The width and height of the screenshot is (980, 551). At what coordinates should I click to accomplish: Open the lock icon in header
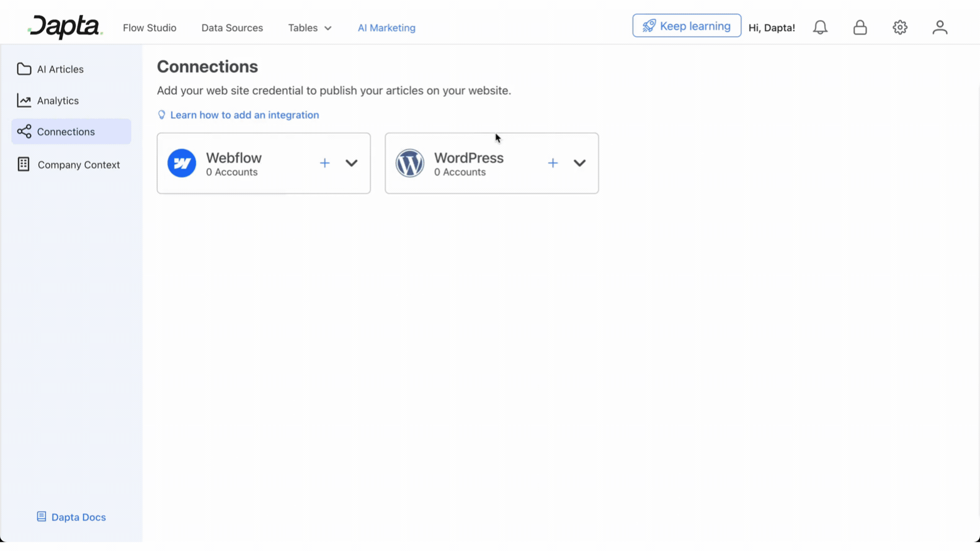860,28
